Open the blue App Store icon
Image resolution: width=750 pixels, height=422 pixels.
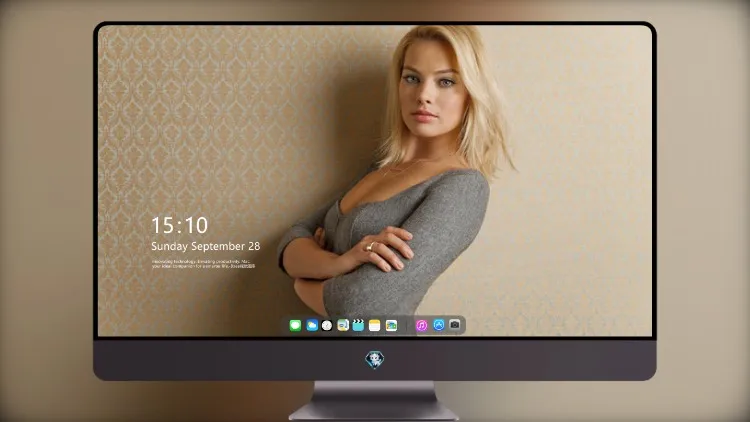[439, 325]
